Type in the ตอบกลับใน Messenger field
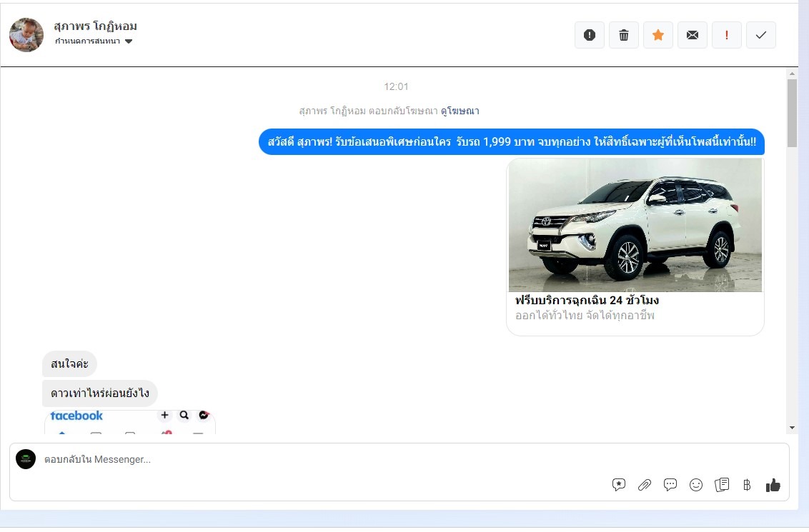 pyautogui.click(x=286, y=459)
